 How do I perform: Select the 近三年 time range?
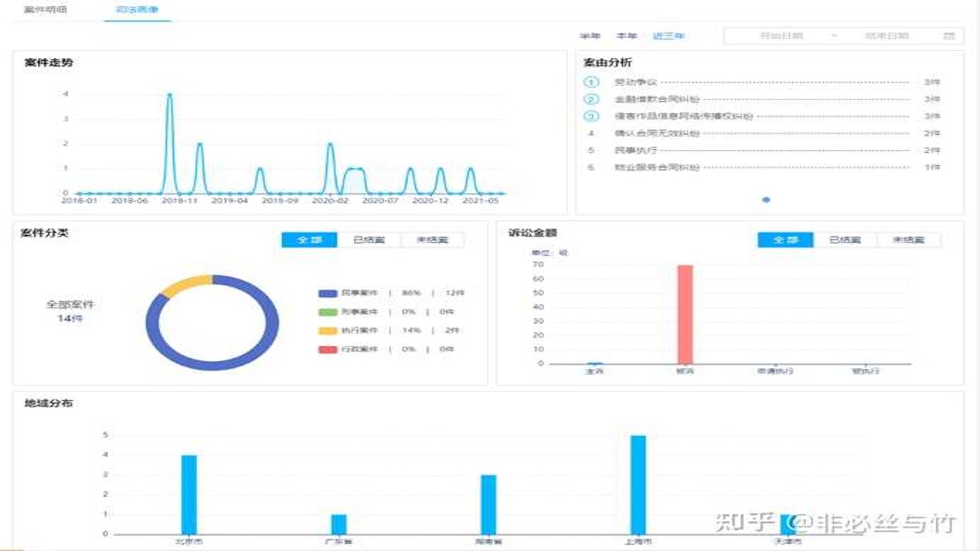click(x=668, y=36)
